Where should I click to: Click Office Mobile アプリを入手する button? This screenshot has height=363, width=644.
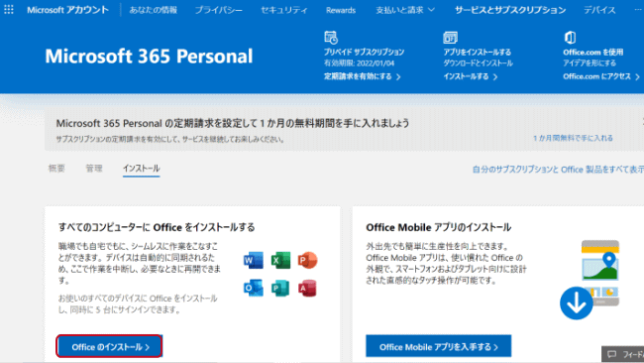pos(439,346)
